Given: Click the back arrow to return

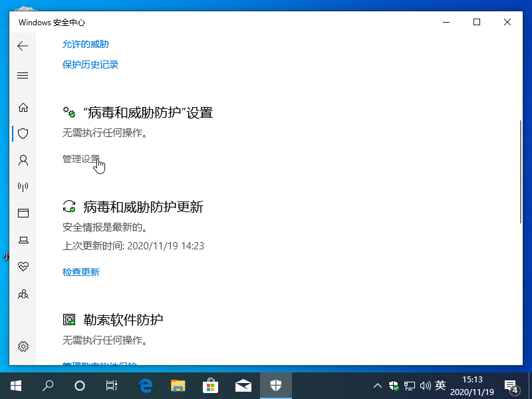Looking at the screenshot, I should click(x=23, y=46).
